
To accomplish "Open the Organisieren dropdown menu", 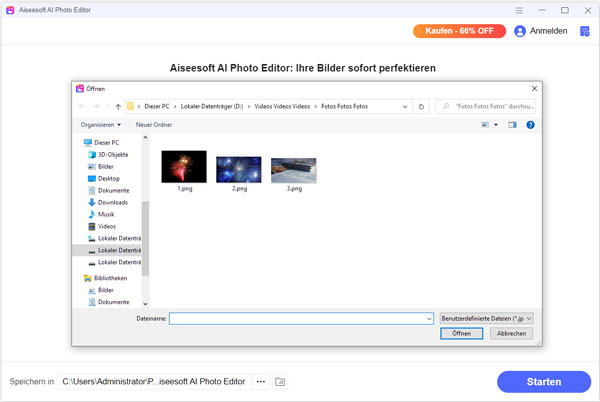I will (101, 125).
